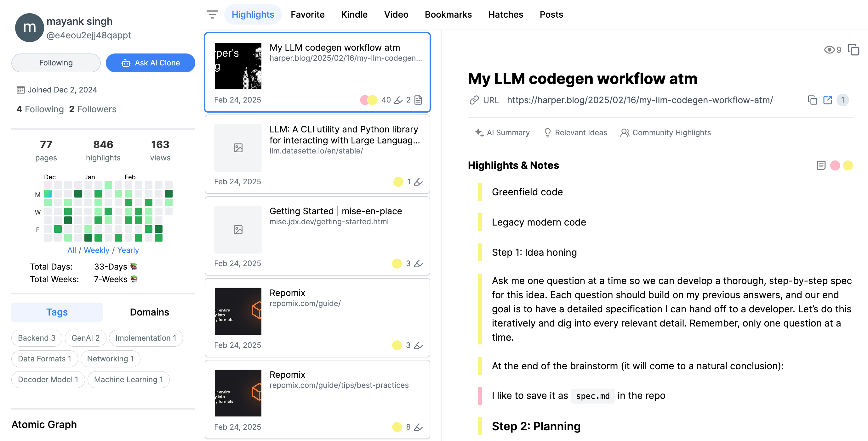Open the filter icon beside Highlights tab
Screen dimensions: 868x441
click(212, 14)
